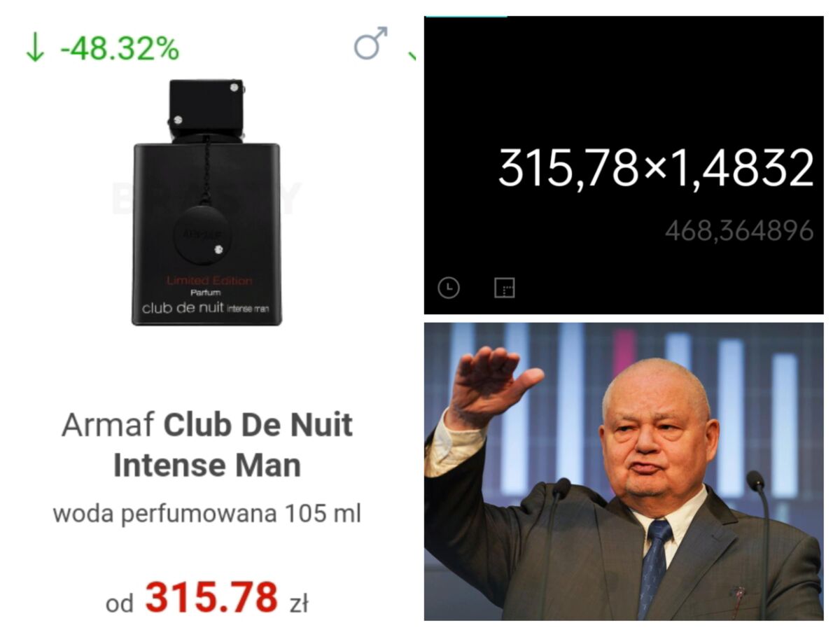The image size is (840, 637).
Task: Open calculator history clock icon
Action: coord(449,287)
